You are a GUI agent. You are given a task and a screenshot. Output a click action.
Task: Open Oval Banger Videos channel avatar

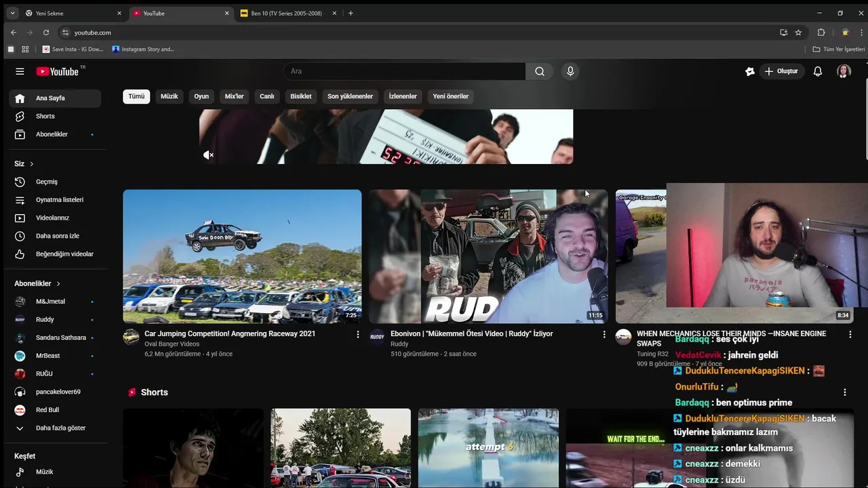click(131, 337)
